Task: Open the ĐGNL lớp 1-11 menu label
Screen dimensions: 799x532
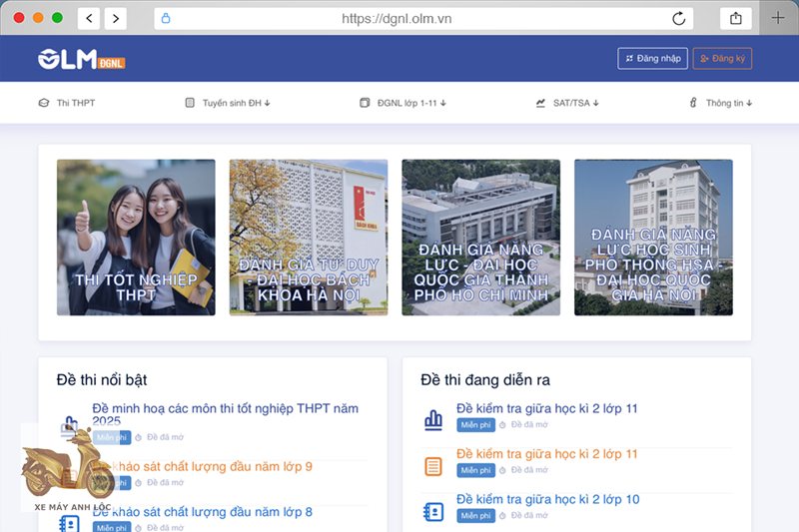Action: coord(407,103)
